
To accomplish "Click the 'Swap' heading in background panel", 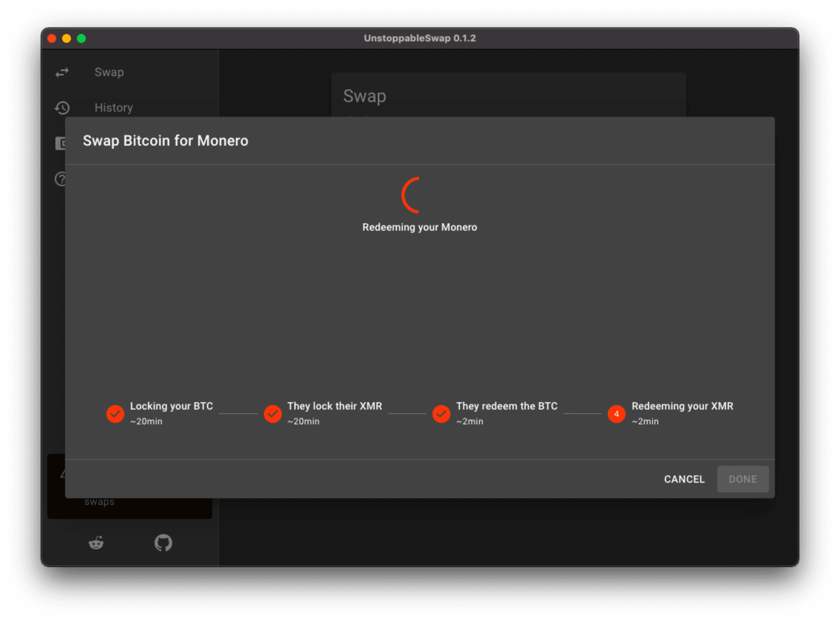I will tap(364, 96).
